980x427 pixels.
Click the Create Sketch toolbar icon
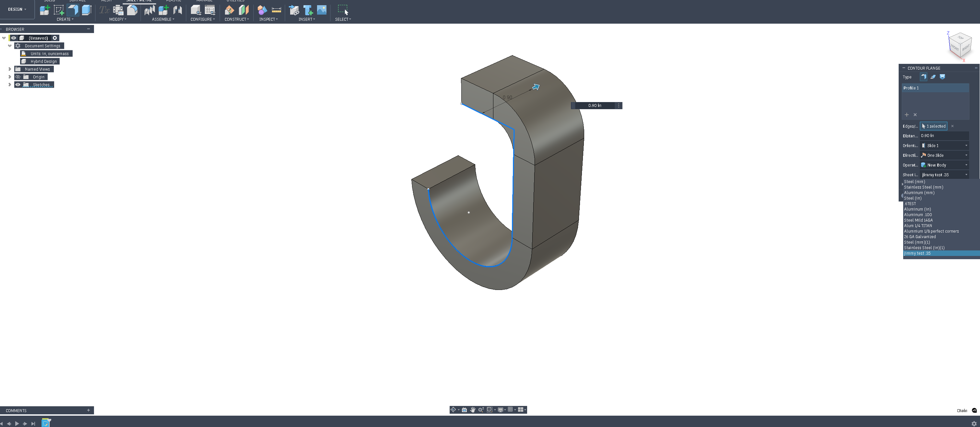pos(59,10)
